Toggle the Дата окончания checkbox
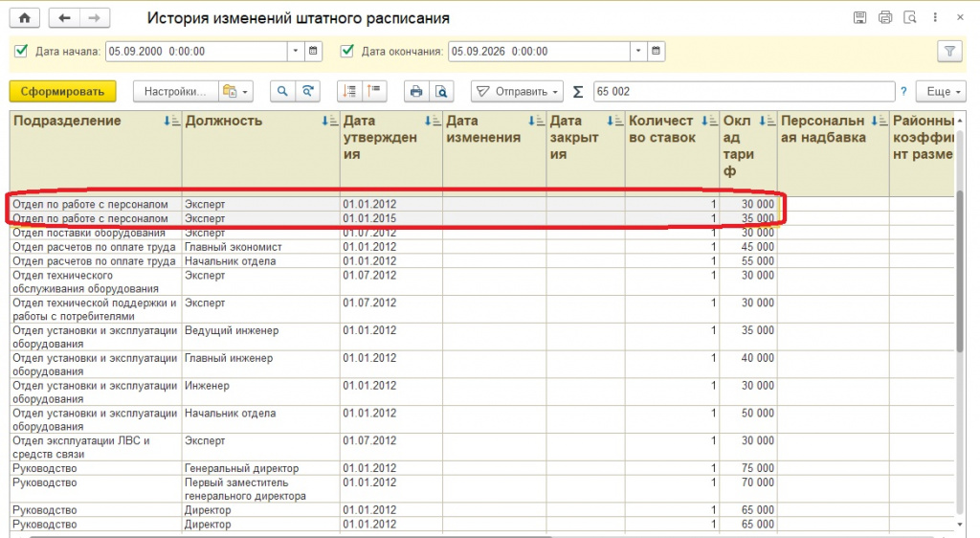The height and width of the screenshot is (538, 980). (347, 51)
